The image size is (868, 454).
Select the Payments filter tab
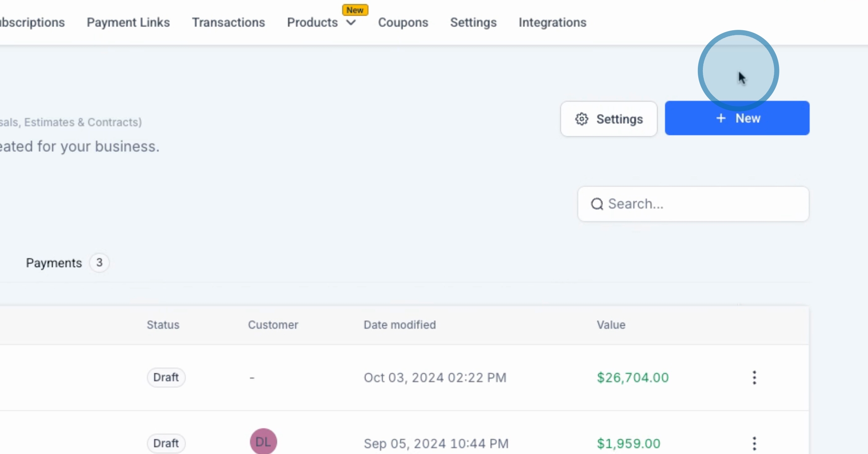tap(67, 263)
